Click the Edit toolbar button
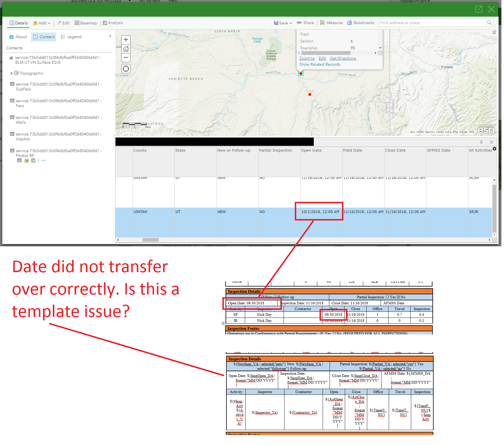The width and height of the screenshot is (504, 445). point(63,23)
